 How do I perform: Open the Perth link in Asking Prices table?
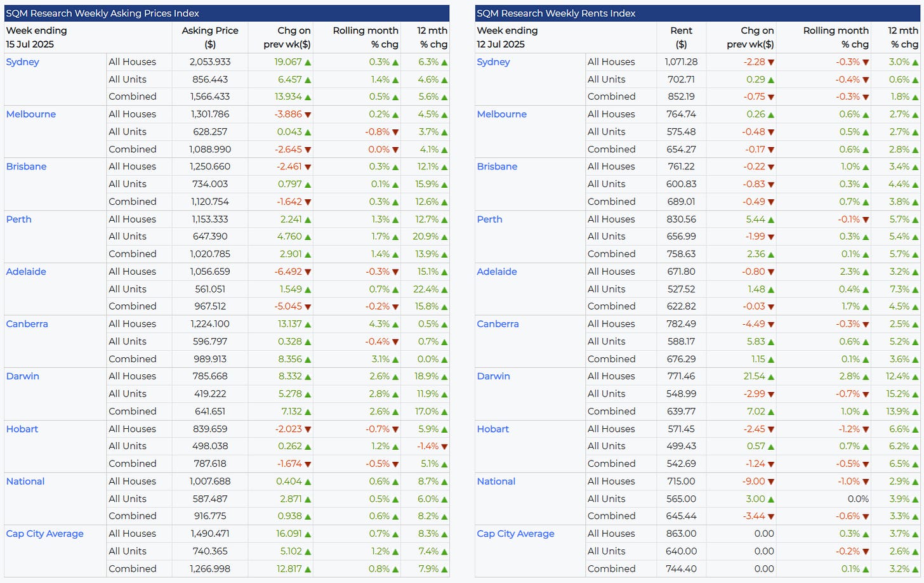point(18,219)
